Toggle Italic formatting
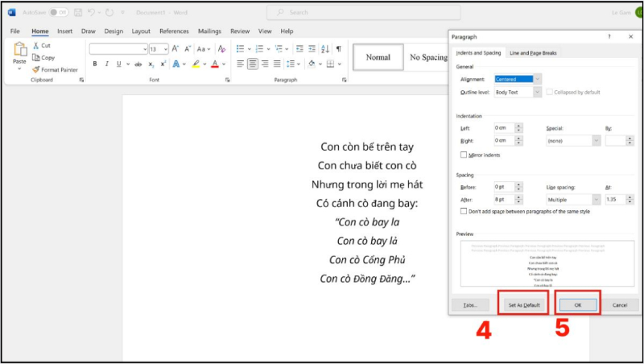 (107, 64)
